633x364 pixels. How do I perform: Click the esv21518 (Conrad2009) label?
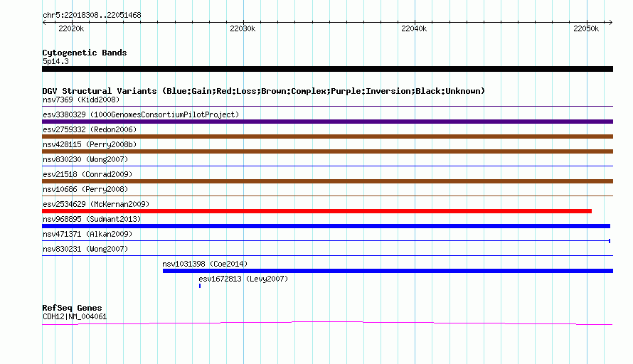click(x=87, y=174)
